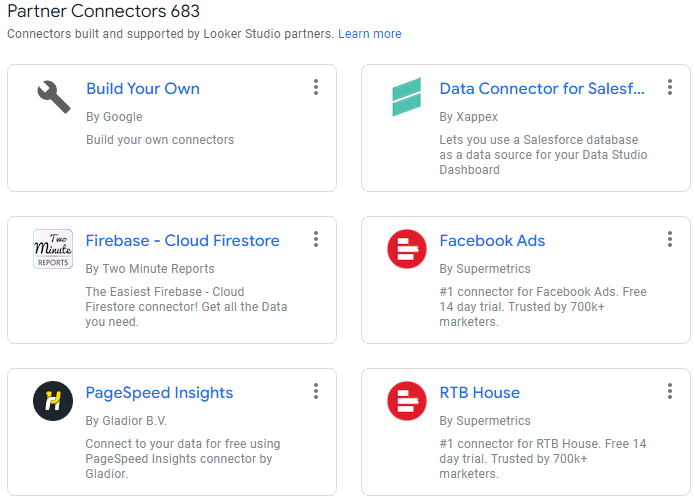
Task: Click the Supermetrics logo on RTB House card
Action: point(406,401)
